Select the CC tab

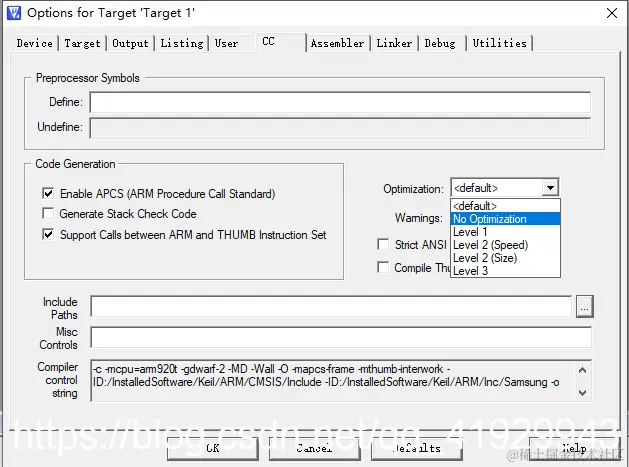pos(281,42)
